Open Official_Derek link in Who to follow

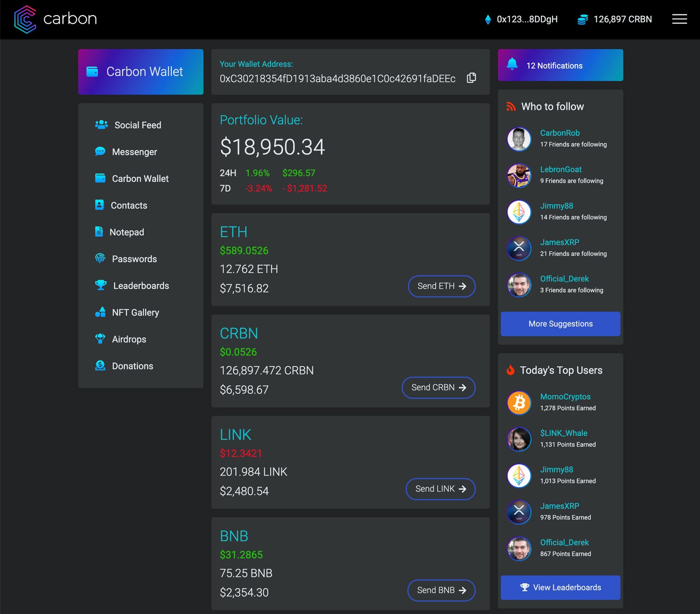pos(564,279)
